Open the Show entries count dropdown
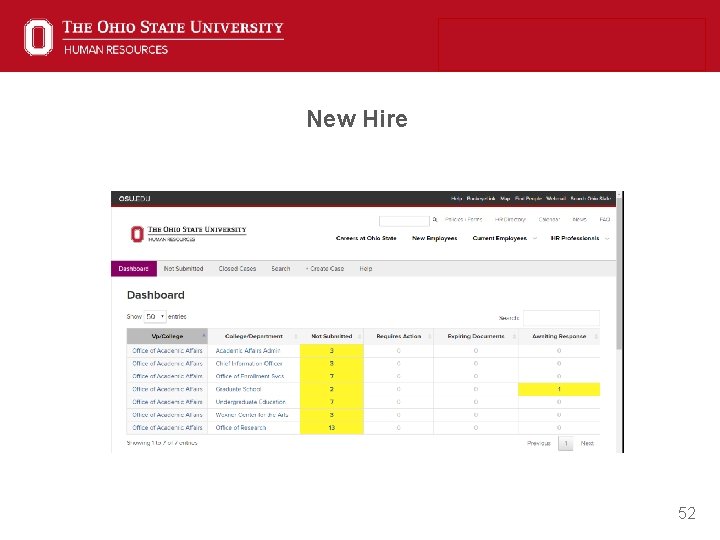720x540 pixels. (155, 316)
